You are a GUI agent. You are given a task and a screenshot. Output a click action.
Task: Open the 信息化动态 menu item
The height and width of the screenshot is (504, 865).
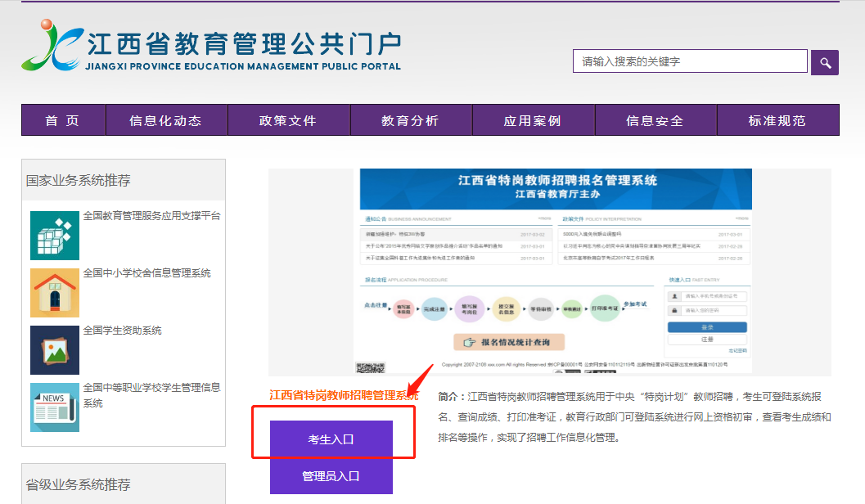pos(166,120)
